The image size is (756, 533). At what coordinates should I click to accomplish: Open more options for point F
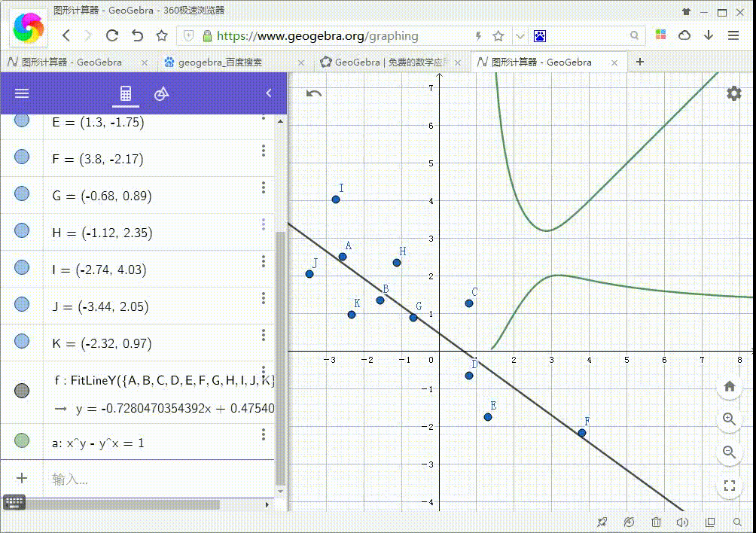pyautogui.click(x=264, y=151)
